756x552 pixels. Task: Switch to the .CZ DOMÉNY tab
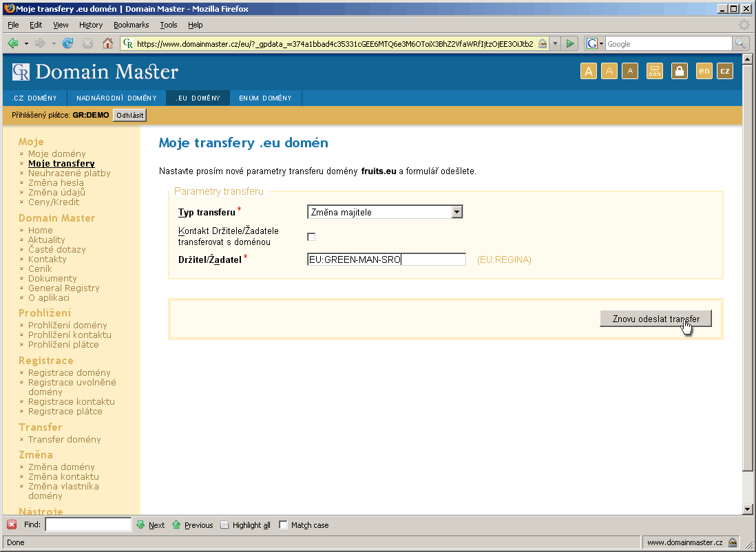click(x=34, y=98)
